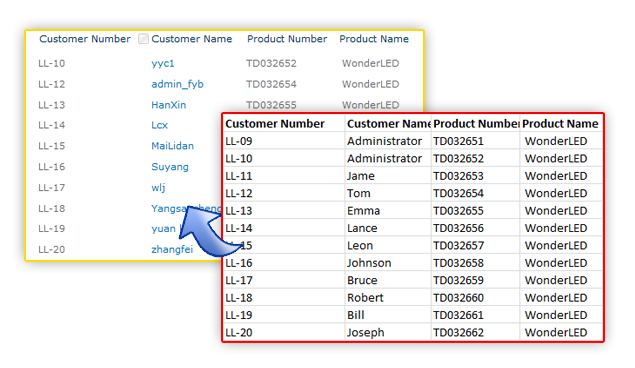Select TD032654 in the SharePoint list
Screen dimensions: 635x368
(x=271, y=84)
